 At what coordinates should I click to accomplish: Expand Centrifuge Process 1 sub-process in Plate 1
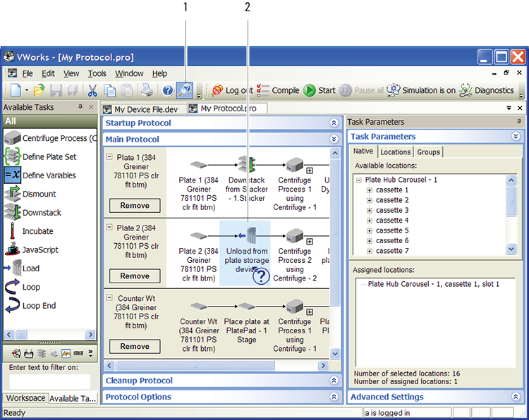[x=310, y=171]
